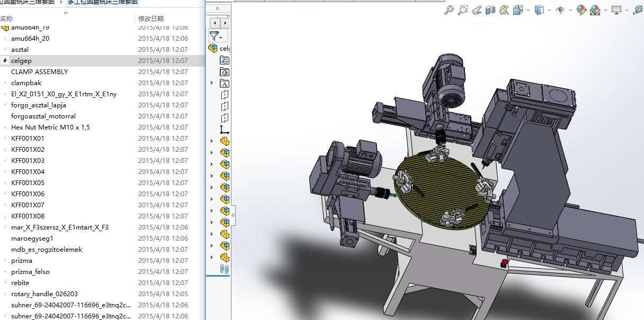The height and width of the screenshot is (320, 644).
Task: Select the CLAMP ASSEMBLY file
Action: point(39,72)
